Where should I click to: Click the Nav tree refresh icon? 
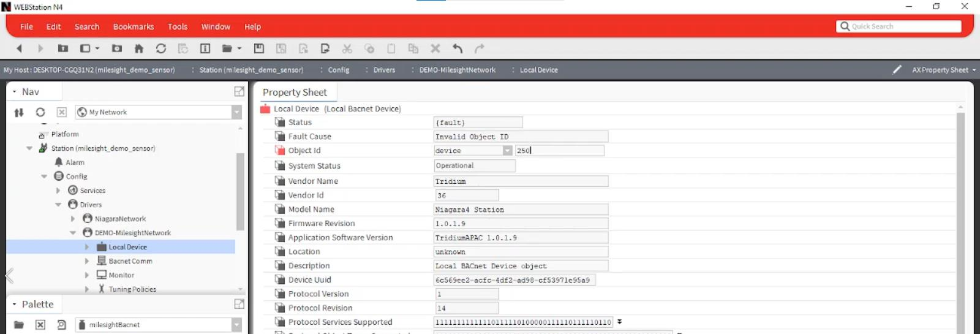40,112
